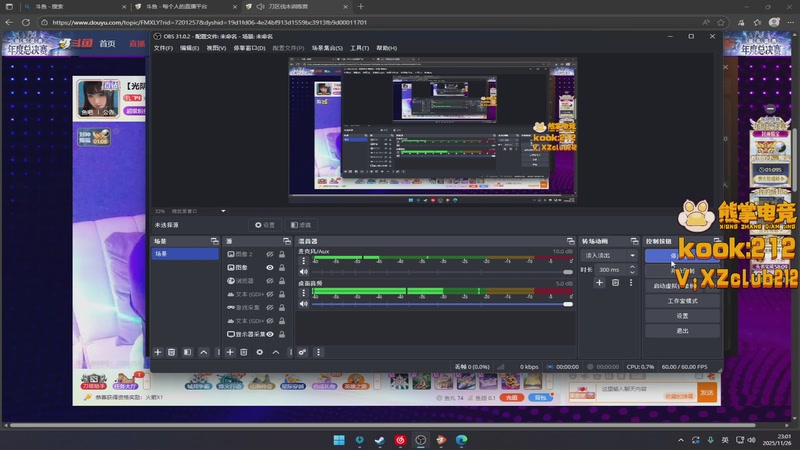Viewport: 800px width, 450px height.
Task: Remove the selected source via trash icon
Action: click(x=245, y=352)
